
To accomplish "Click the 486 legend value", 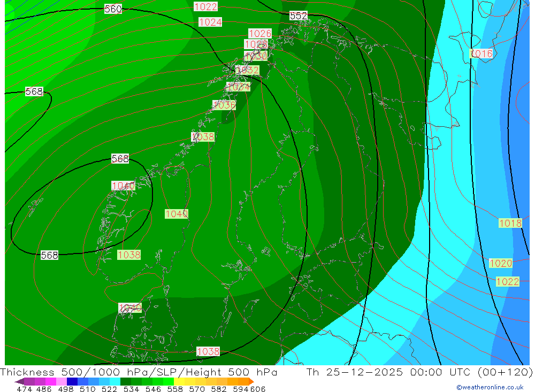I will [44, 389].
